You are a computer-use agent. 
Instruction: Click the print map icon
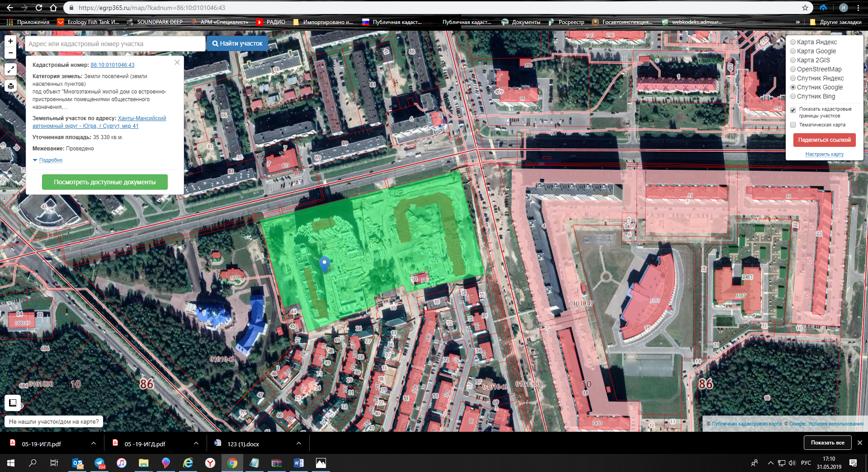point(10,86)
